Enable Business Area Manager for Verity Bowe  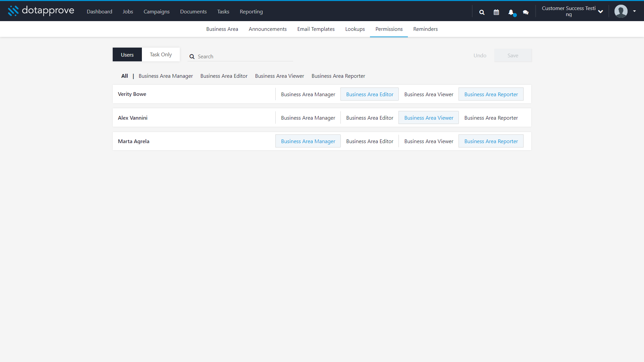(308, 94)
